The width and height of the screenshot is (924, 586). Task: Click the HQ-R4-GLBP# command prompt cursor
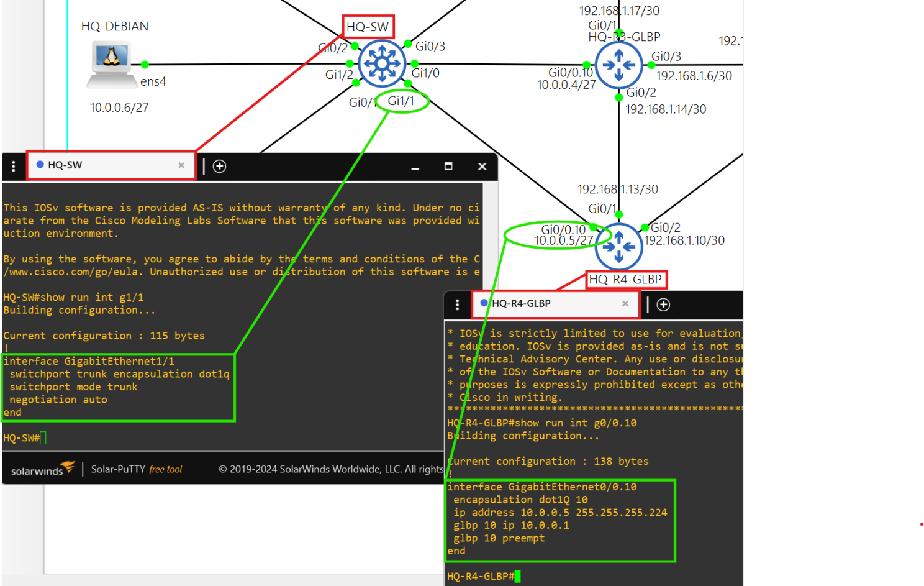coord(517,577)
